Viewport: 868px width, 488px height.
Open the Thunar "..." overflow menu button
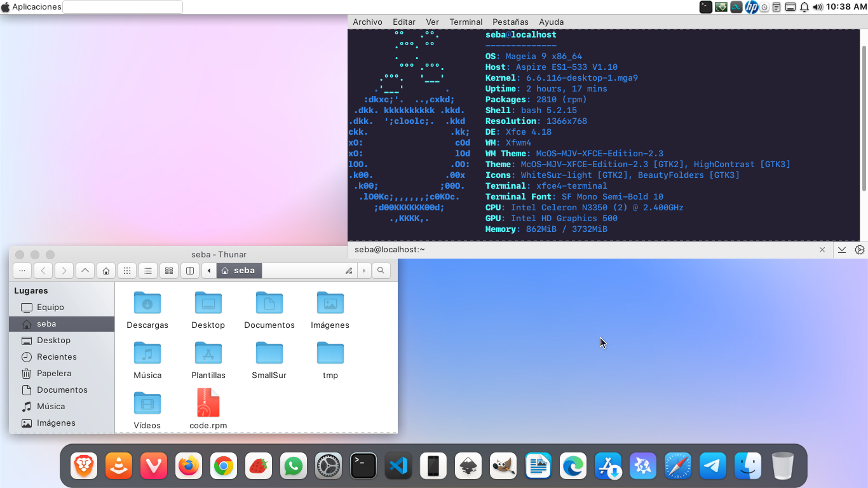22,271
